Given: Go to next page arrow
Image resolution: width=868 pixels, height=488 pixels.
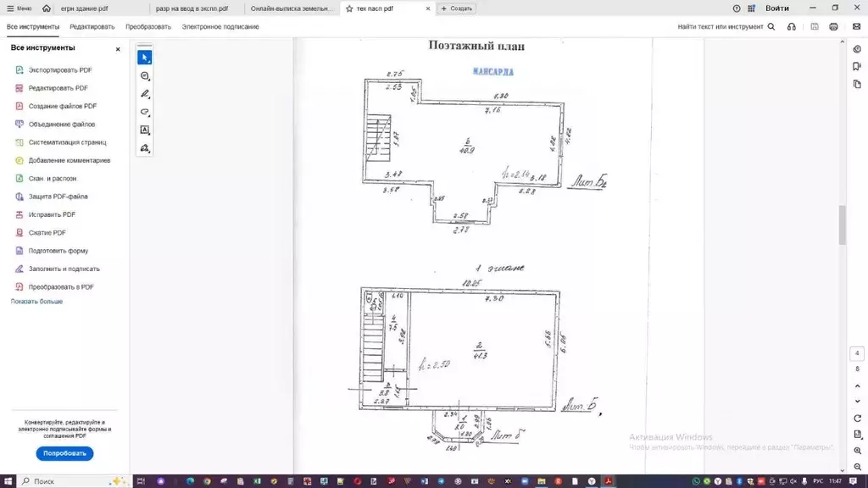Looking at the screenshot, I should (858, 401).
